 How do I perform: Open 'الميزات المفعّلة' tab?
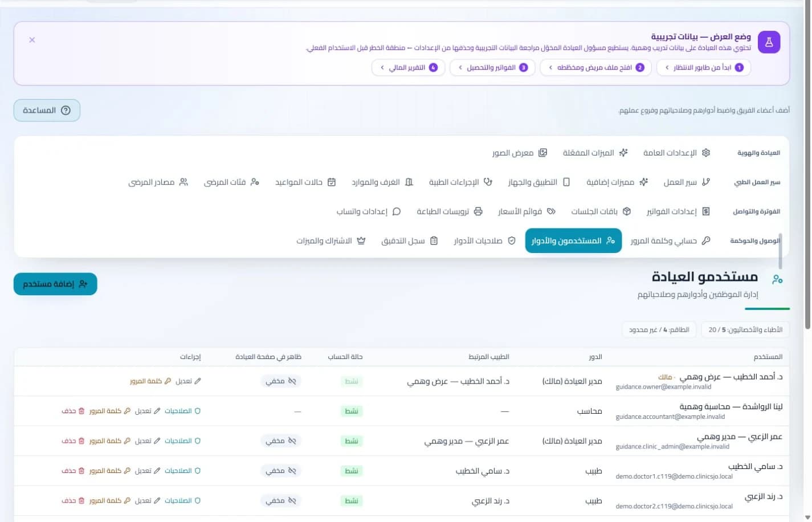pos(595,153)
